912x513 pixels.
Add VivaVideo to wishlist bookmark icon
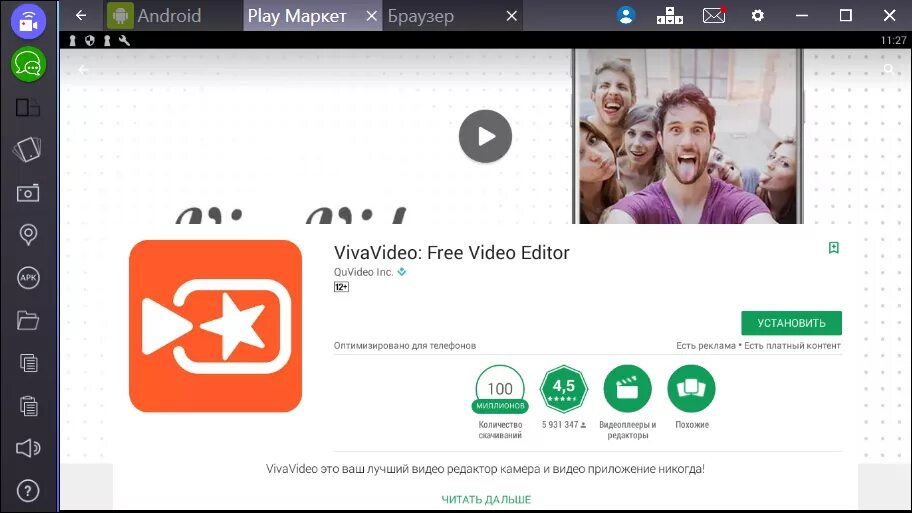833,248
